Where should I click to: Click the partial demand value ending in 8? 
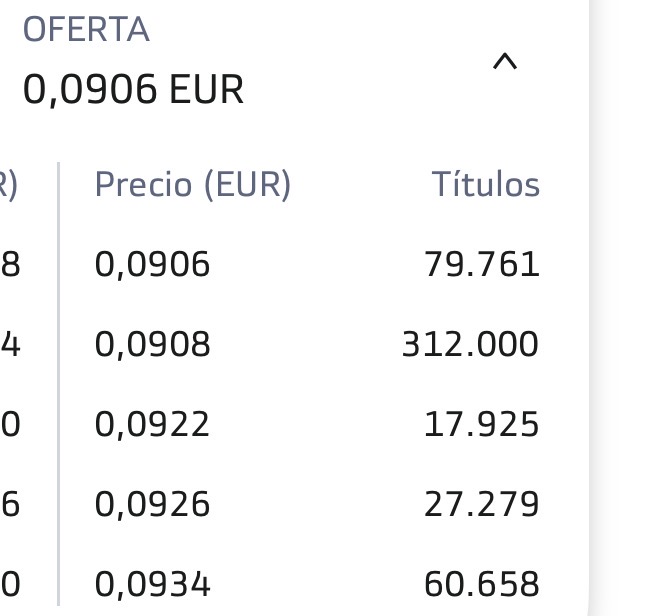10,264
